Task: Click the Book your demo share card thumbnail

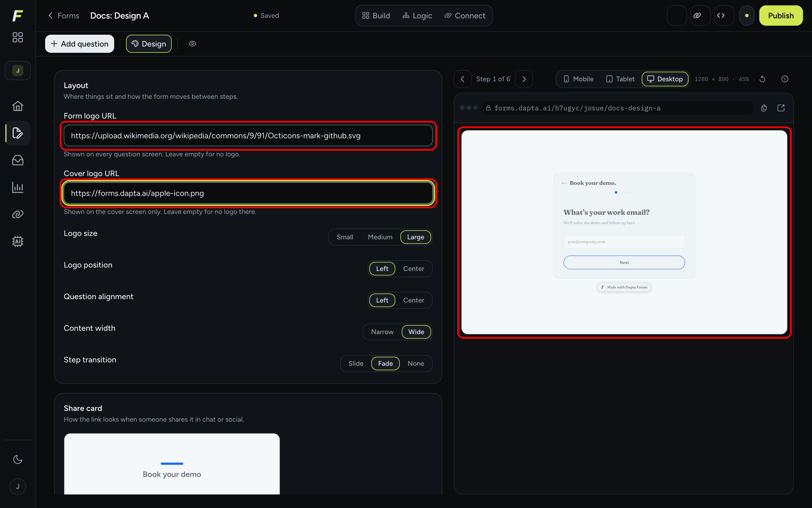Action: (x=172, y=464)
